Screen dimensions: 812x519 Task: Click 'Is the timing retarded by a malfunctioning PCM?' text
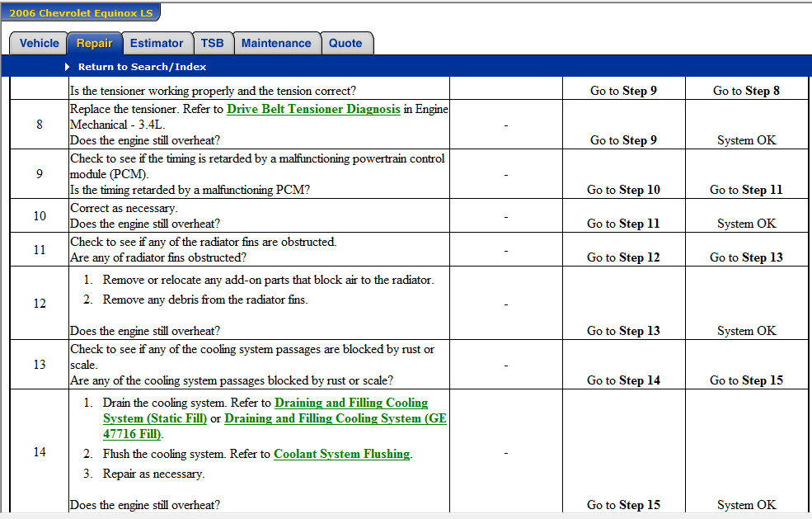point(190,190)
